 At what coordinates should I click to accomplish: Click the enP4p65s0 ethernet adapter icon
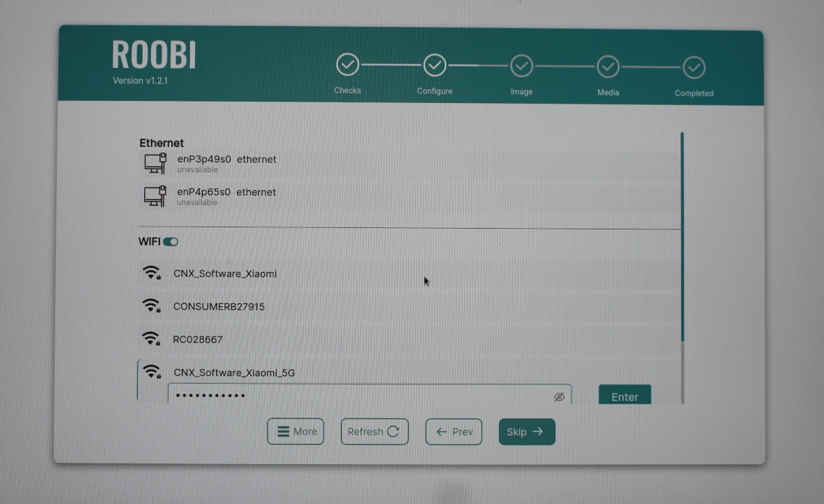155,196
